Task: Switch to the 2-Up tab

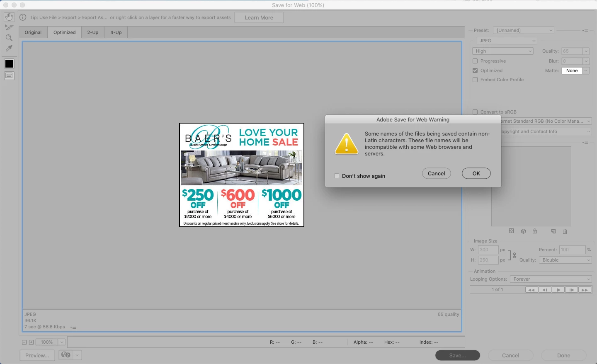Action: [x=93, y=32]
